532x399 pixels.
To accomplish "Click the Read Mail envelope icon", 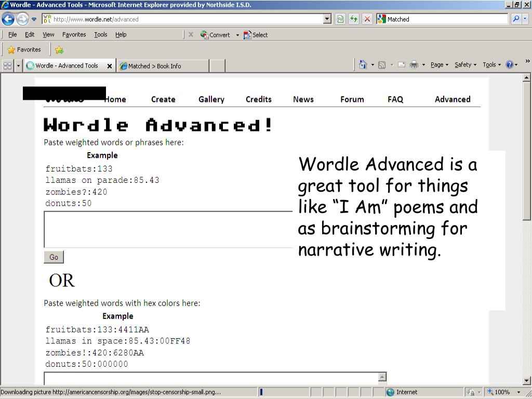I will click(402, 64).
